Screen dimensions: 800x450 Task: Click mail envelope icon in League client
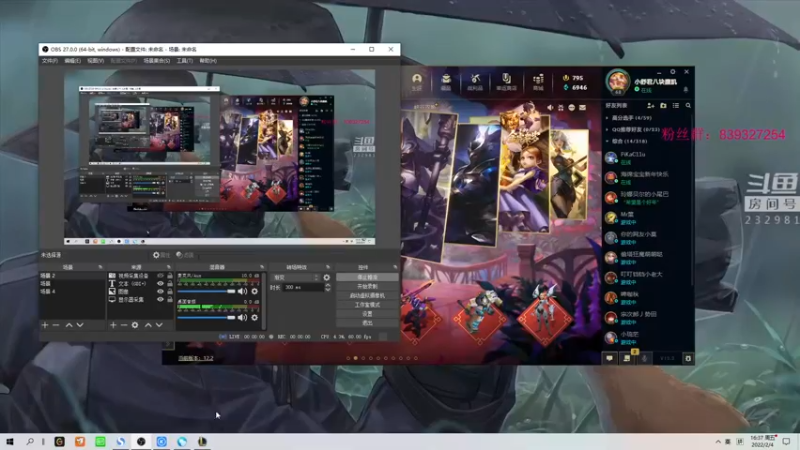pyautogui.click(x=582, y=108)
